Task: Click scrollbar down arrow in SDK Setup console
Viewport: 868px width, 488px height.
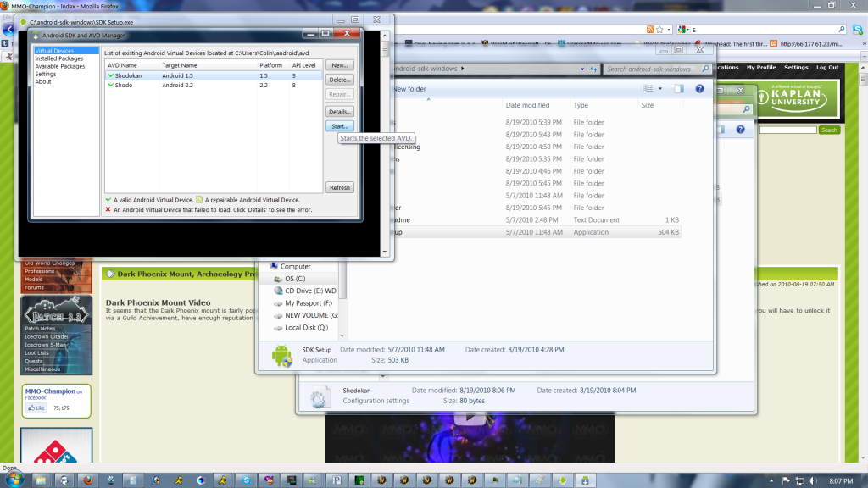Action: [385, 252]
